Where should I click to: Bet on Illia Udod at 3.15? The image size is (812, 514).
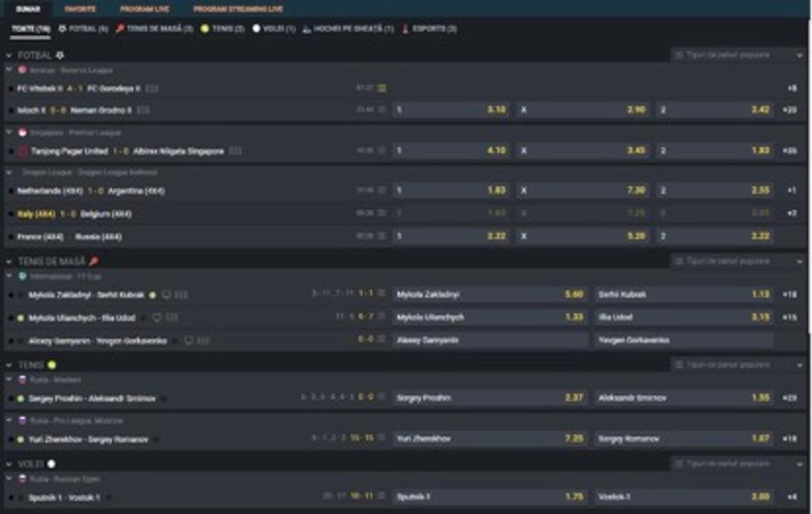684,317
